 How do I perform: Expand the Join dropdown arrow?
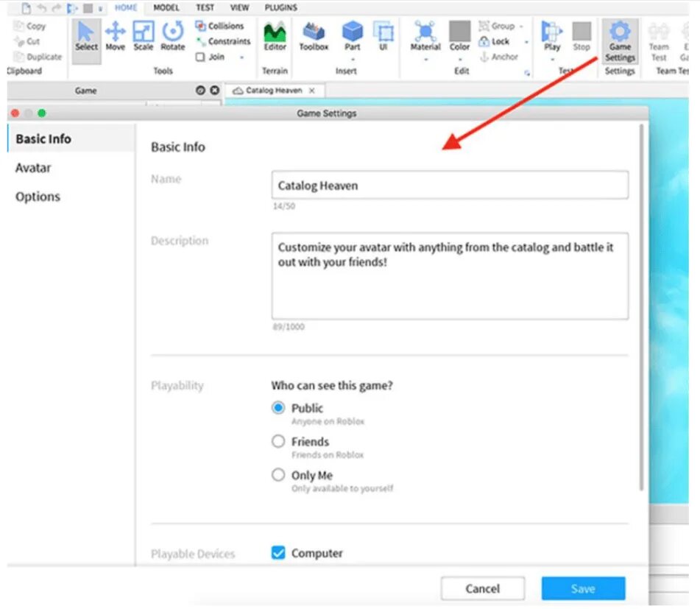click(x=242, y=57)
